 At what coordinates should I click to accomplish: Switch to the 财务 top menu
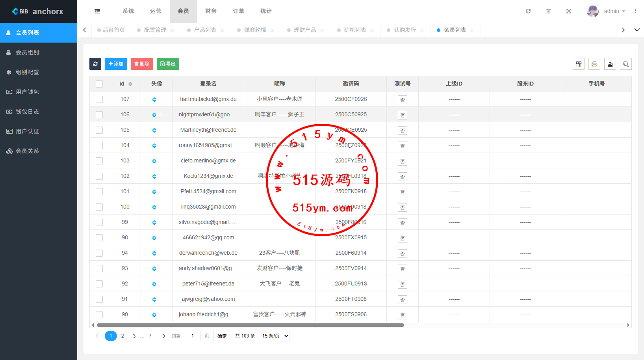(211, 11)
